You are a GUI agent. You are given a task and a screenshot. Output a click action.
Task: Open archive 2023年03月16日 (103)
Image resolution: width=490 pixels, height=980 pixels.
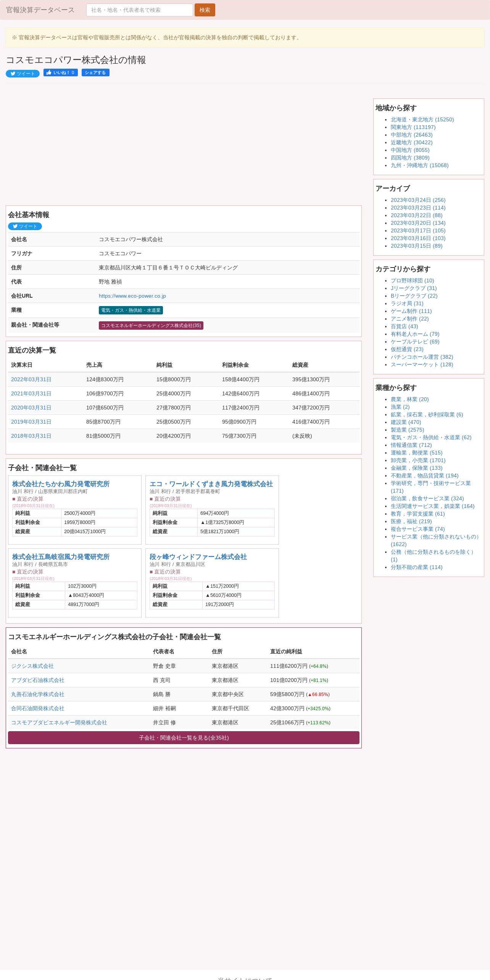point(418,238)
